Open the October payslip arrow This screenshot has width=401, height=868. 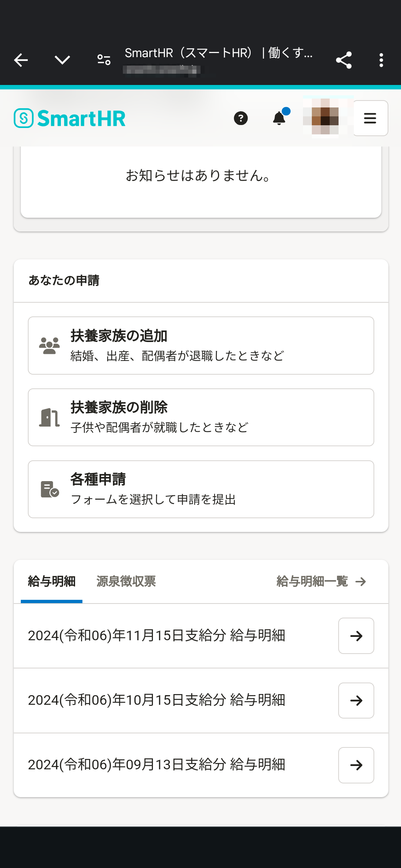coord(356,700)
